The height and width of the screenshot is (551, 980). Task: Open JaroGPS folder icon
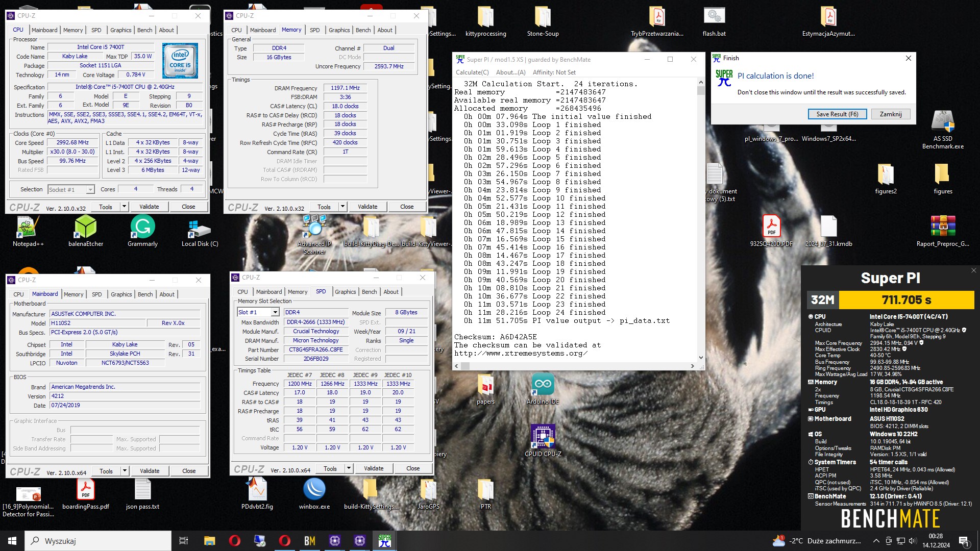click(x=428, y=493)
